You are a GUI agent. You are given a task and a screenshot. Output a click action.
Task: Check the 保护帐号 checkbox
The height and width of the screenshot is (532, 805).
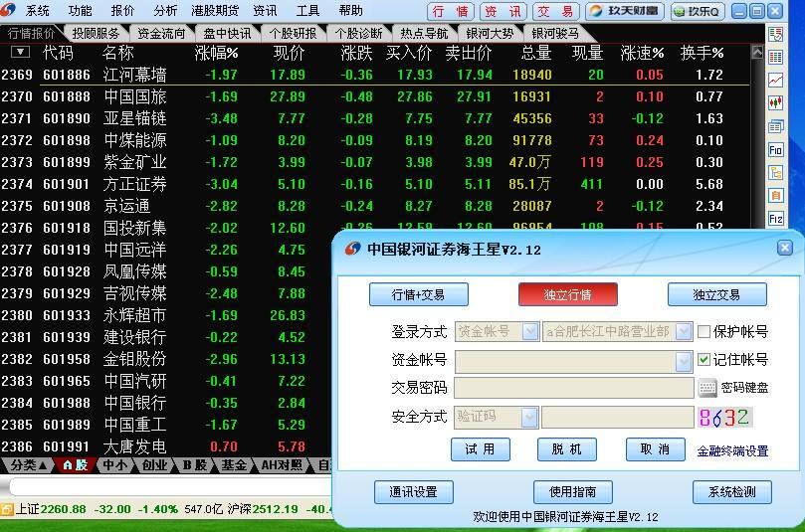coord(704,332)
